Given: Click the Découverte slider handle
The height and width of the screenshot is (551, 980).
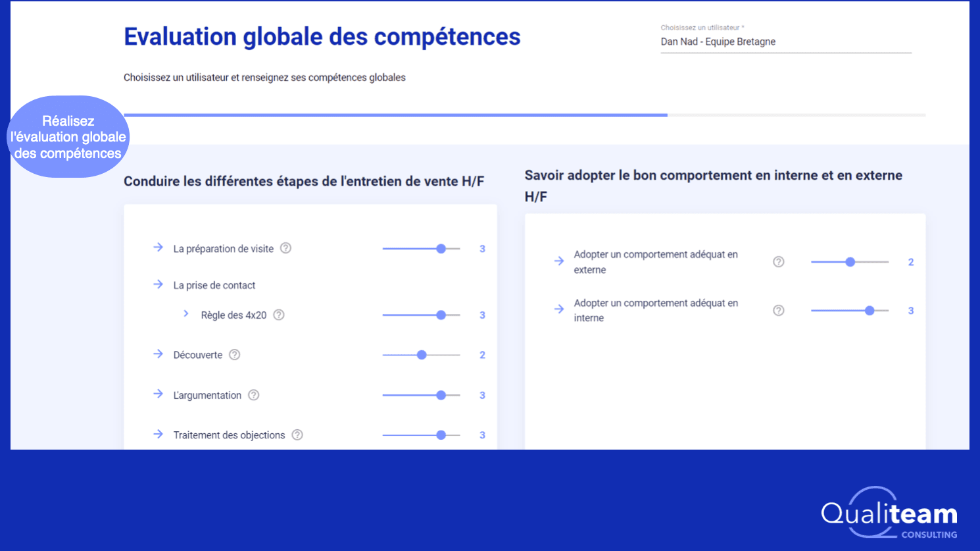Looking at the screenshot, I should (422, 355).
